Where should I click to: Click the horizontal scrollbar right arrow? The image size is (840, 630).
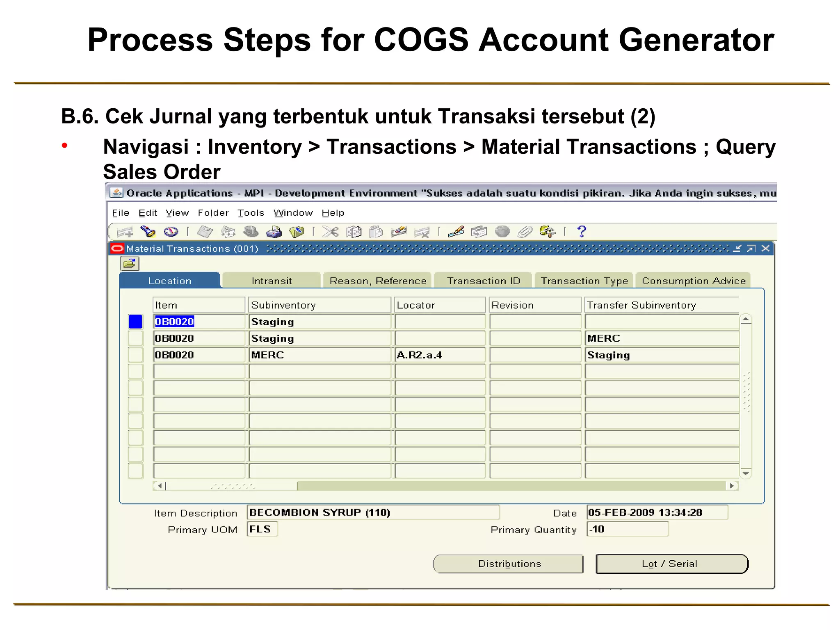click(732, 486)
